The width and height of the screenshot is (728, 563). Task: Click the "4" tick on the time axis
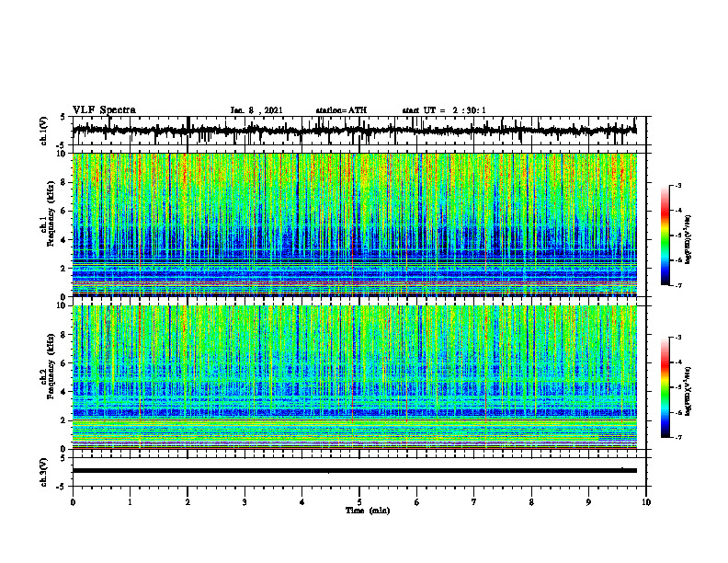point(302,502)
